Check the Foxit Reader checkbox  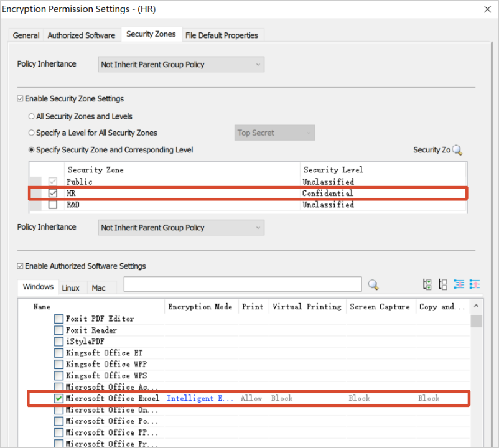58,330
